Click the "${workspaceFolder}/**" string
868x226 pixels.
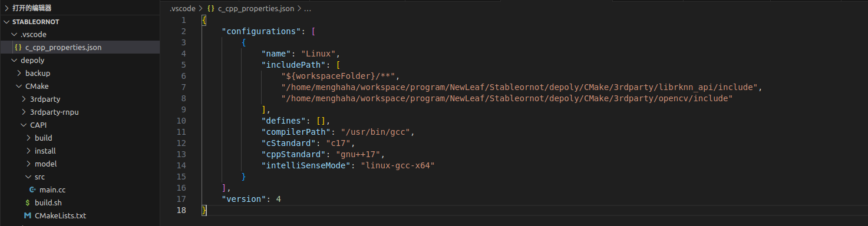click(x=338, y=76)
